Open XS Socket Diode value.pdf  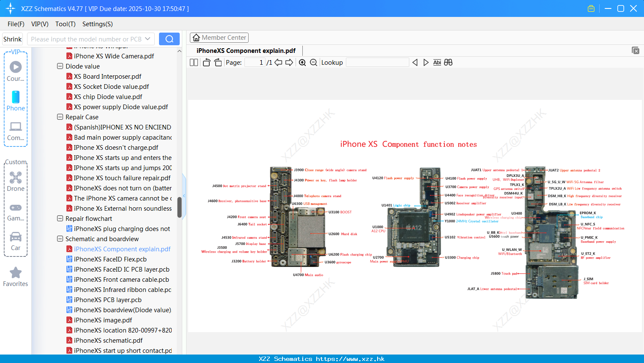[x=111, y=86]
